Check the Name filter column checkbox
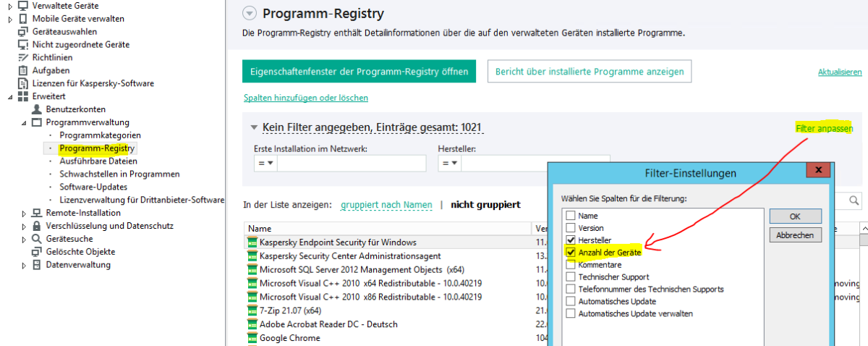Image resolution: width=868 pixels, height=346 pixels. (571, 216)
